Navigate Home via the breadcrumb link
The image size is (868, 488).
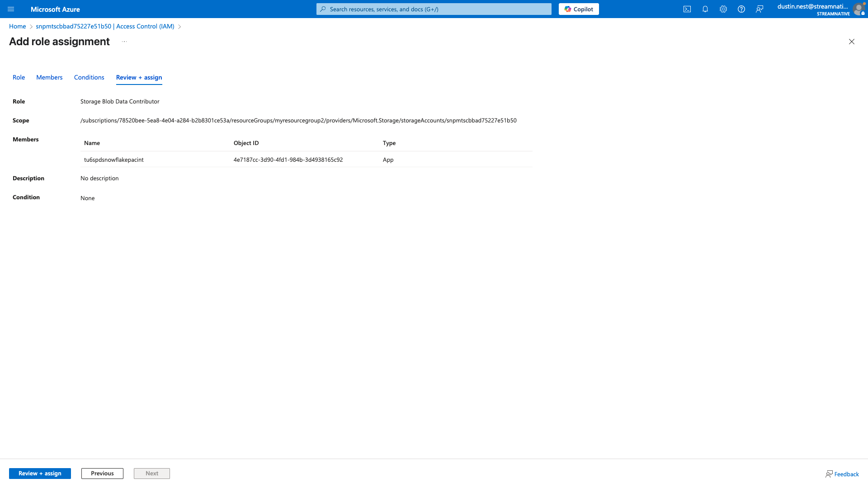click(x=17, y=26)
